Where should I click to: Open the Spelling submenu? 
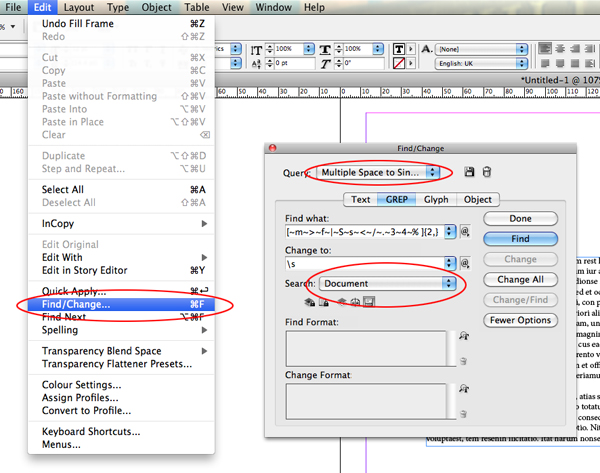click(x=121, y=330)
